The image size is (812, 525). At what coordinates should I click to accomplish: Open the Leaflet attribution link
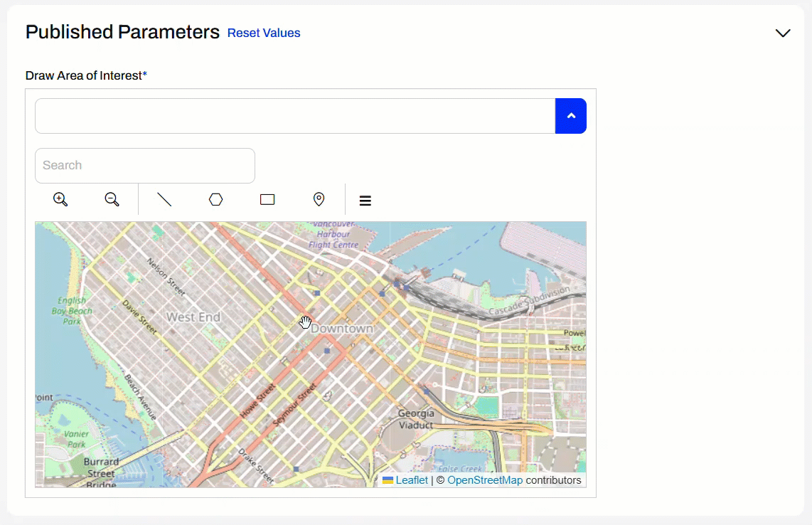(x=411, y=480)
